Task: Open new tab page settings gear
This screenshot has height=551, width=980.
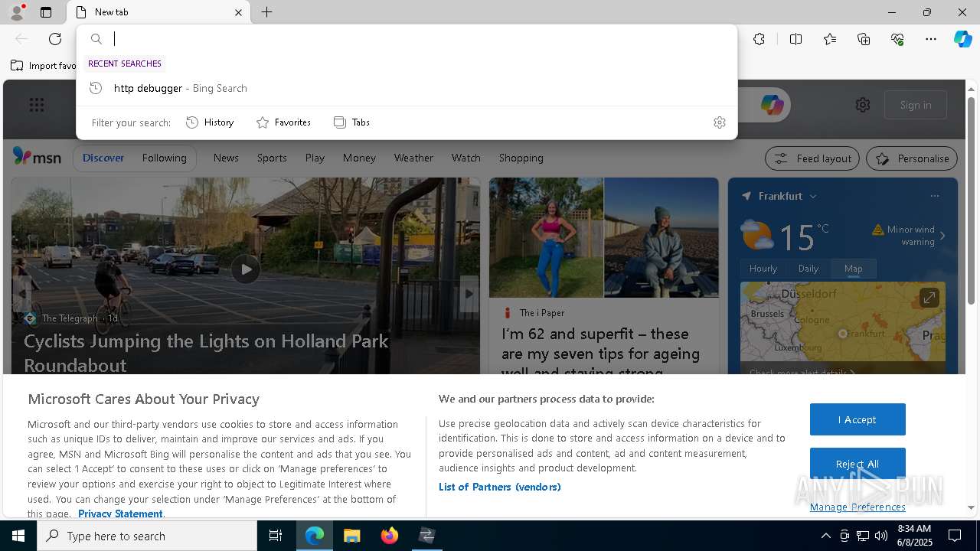Action: pyautogui.click(x=863, y=105)
